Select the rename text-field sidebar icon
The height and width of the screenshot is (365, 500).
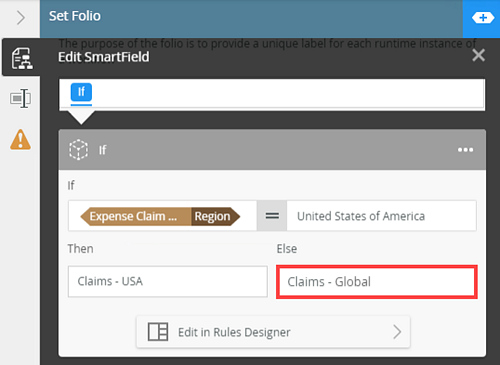point(21,98)
